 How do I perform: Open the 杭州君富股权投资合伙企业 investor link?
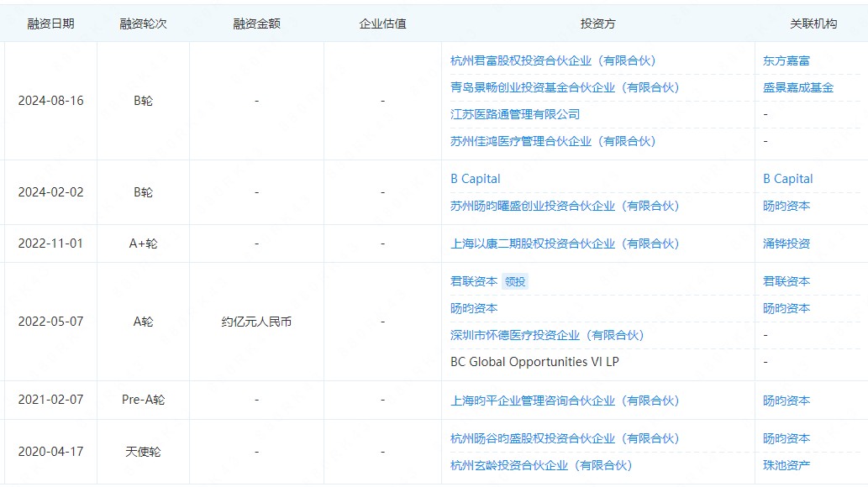[552, 60]
